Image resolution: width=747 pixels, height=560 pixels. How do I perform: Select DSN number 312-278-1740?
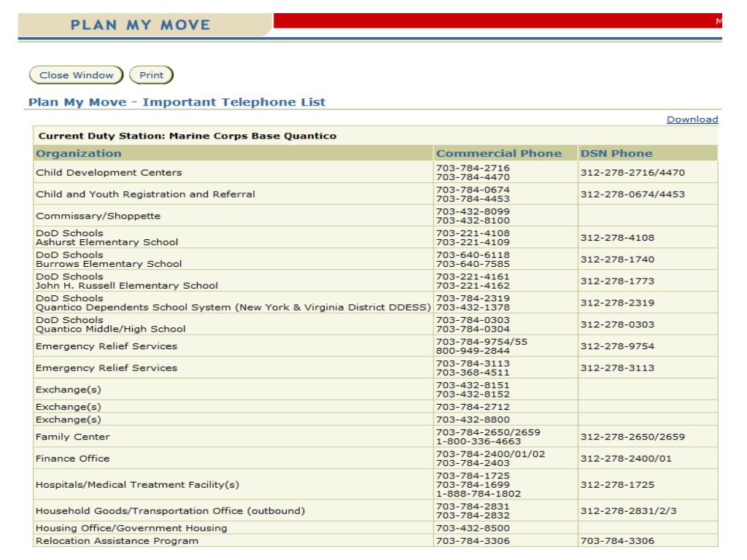[x=617, y=260]
